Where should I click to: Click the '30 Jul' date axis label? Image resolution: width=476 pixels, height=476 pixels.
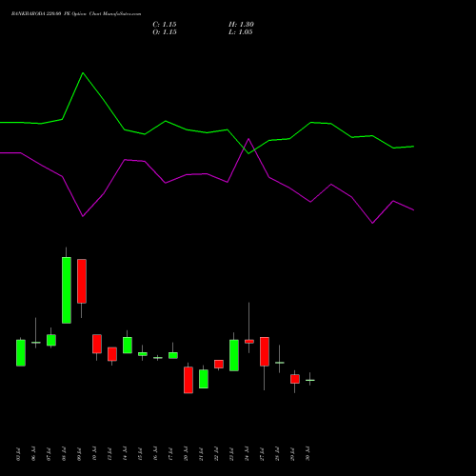tap(307, 454)
